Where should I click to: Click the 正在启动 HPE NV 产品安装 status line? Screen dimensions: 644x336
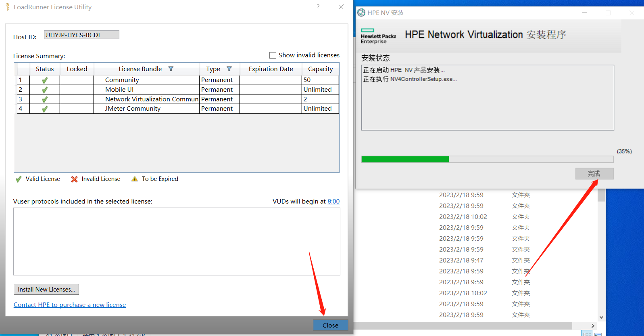click(404, 70)
